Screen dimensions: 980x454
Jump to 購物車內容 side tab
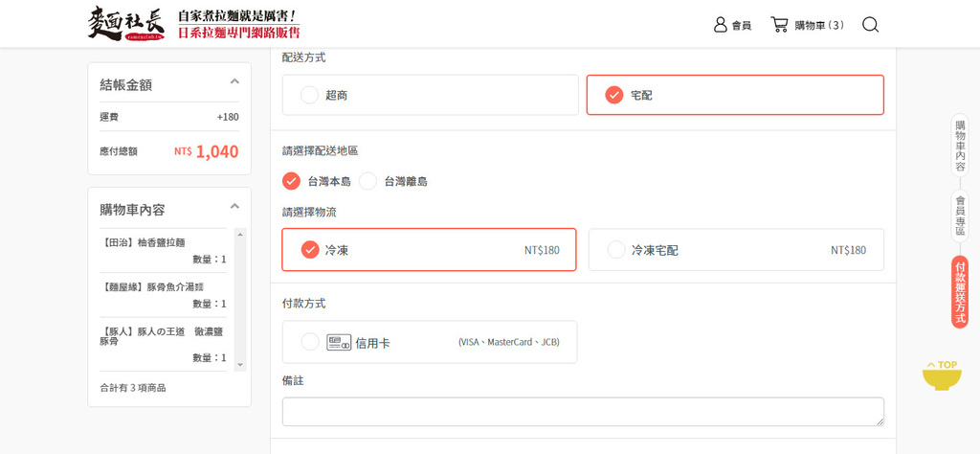pos(960,146)
